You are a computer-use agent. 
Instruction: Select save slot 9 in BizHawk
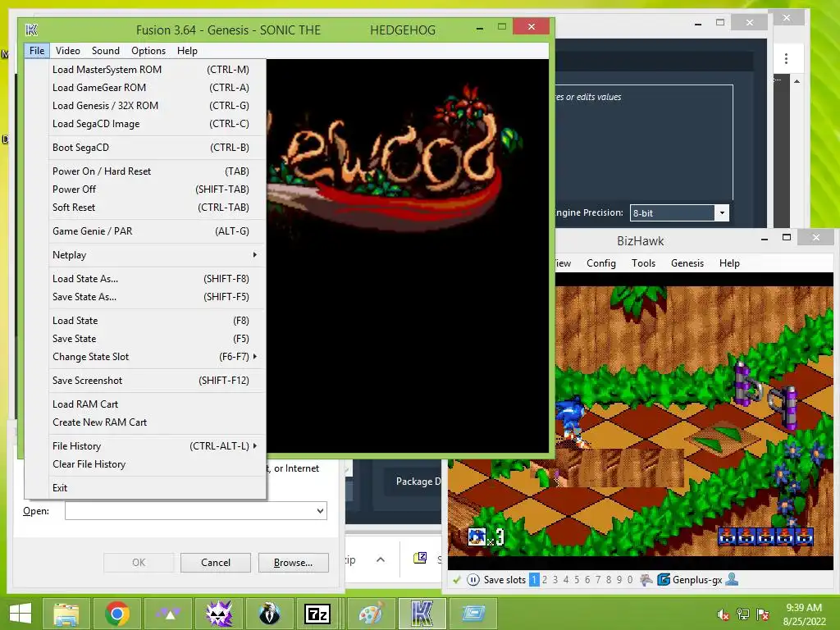[619, 580]
